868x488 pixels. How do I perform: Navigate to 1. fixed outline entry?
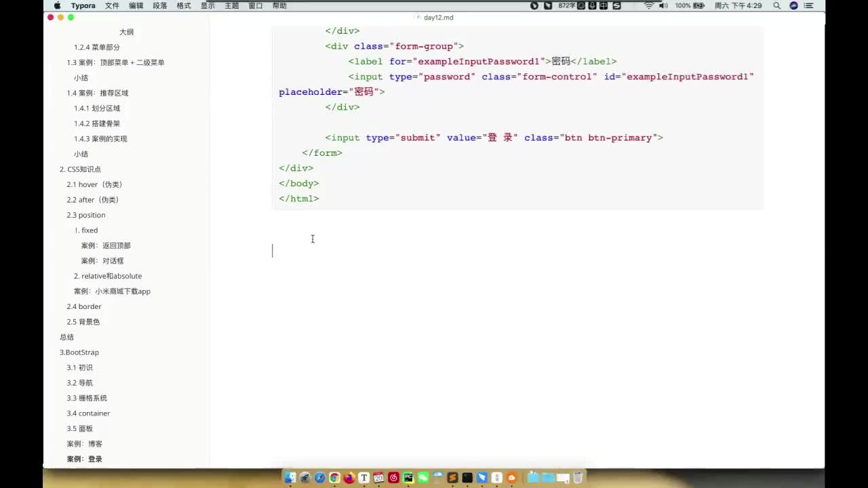coord(86,230)
